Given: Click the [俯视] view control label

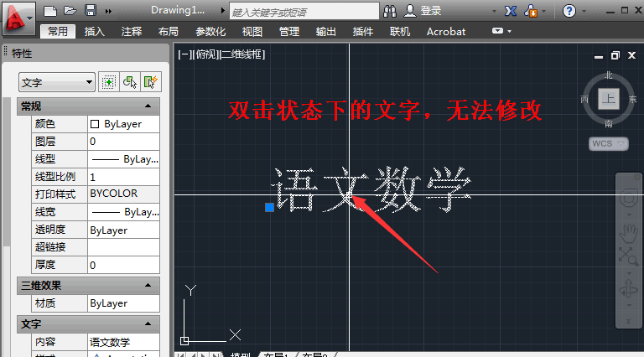Looking at the screenshot, I should click(x=206, y=54).
